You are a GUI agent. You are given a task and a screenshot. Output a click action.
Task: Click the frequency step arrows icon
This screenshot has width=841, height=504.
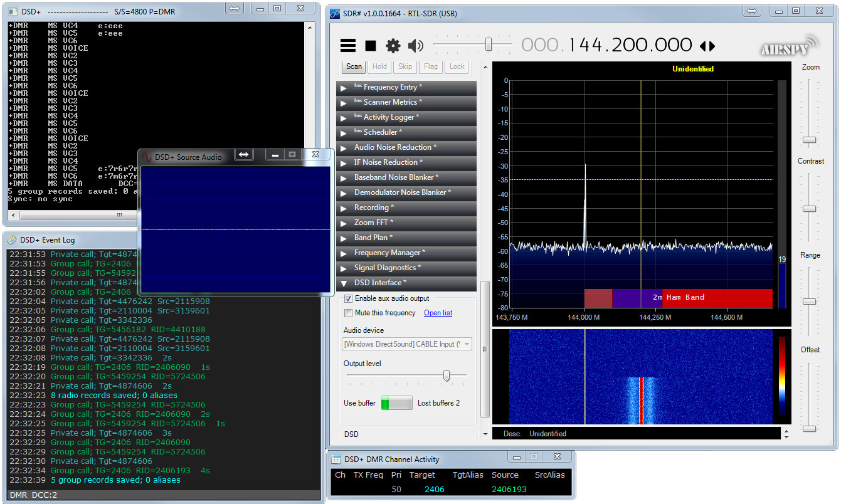(x=707, y=46)
